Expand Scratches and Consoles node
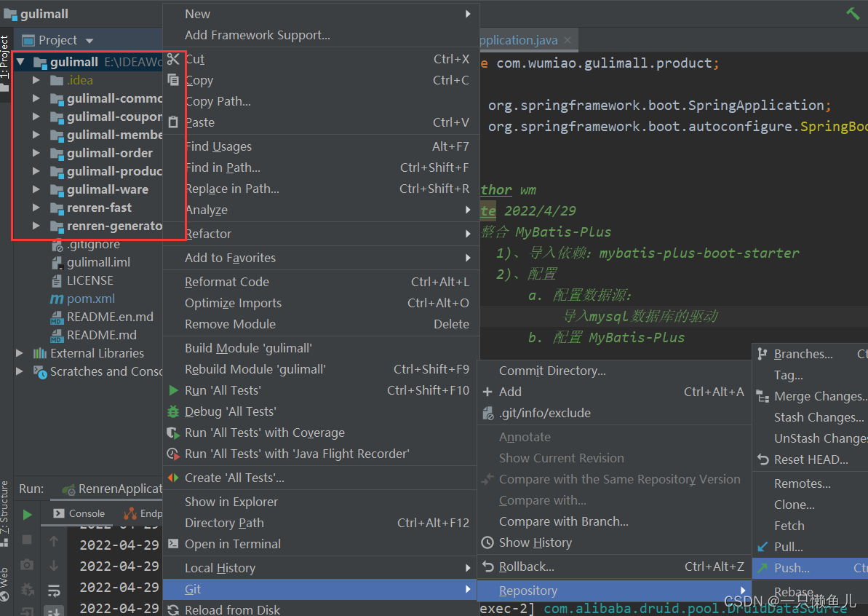Screen dimensions: 868x616 [20, 371]
